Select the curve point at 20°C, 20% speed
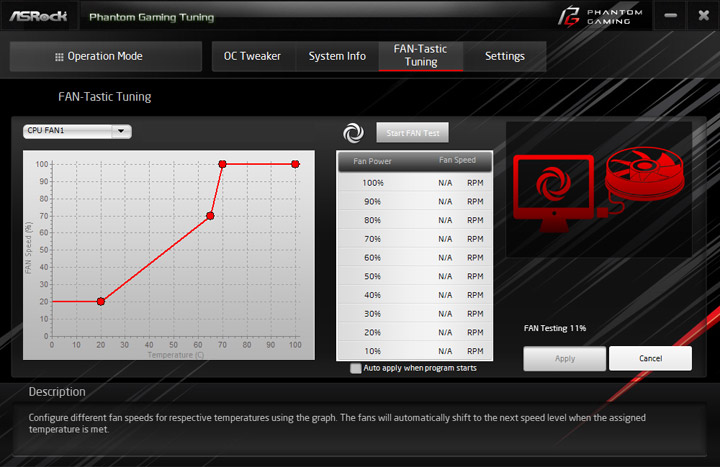 click(x=101, y=302)
